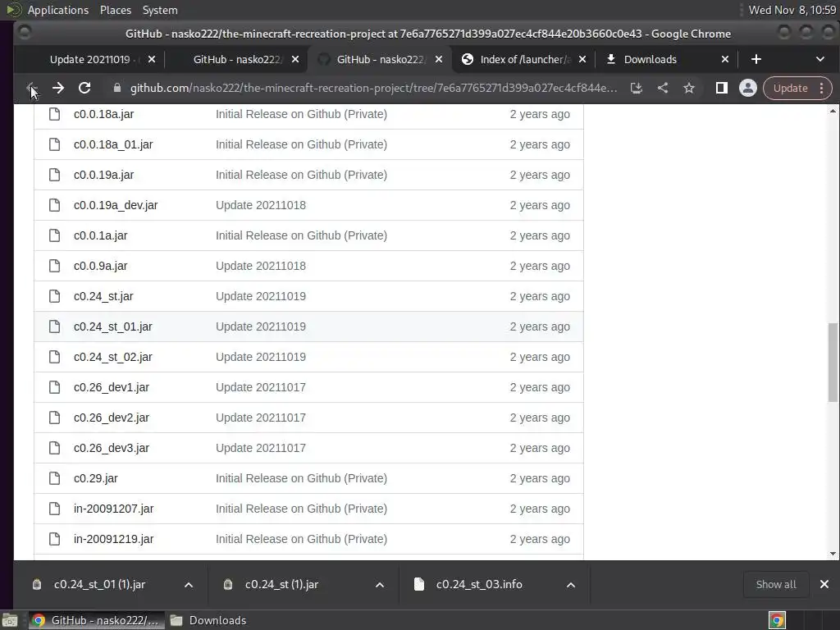
Task: Expand options for c0.24_st_03.info download
Action: (571, 585)
